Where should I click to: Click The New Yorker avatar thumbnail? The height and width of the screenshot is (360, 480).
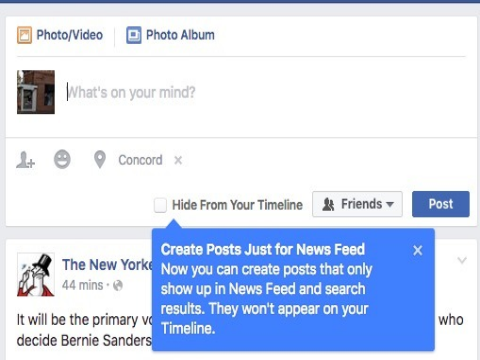(x=36, y=274)
